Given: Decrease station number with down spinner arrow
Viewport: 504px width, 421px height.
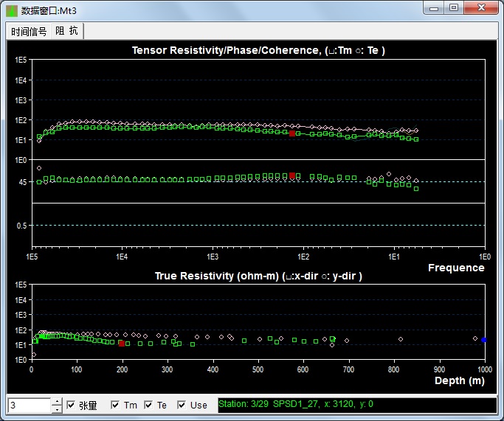Looking at the screenshot, I should (57, 409).
